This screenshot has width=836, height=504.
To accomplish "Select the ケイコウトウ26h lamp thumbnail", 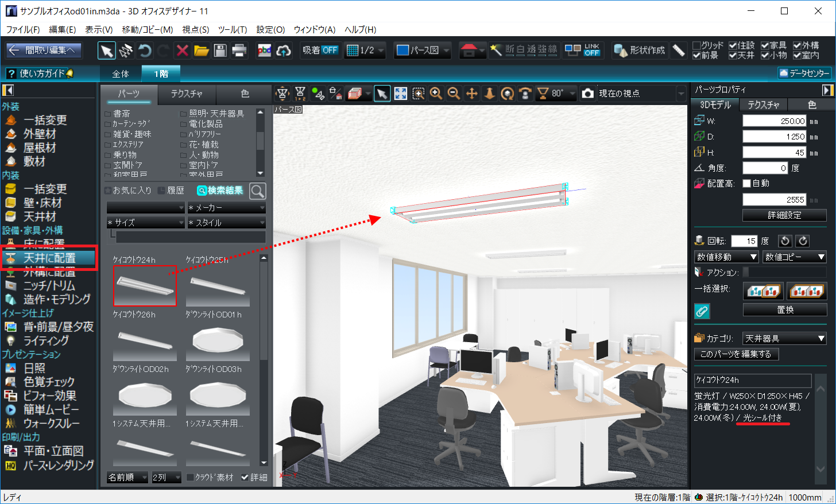I will click(x=145, y=342).
